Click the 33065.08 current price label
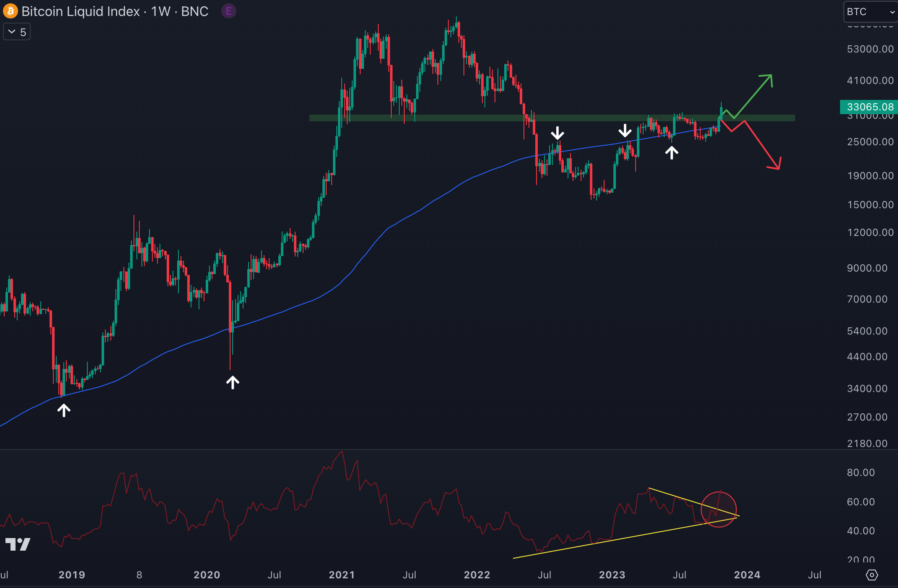Screen dimensions: 898x588 (x=869, y=107)
